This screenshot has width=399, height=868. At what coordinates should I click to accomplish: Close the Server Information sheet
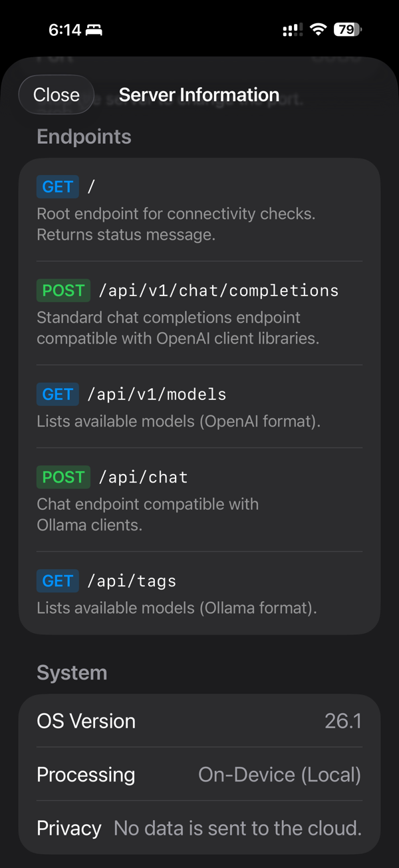pyautogui.click(x=56, y=94)
